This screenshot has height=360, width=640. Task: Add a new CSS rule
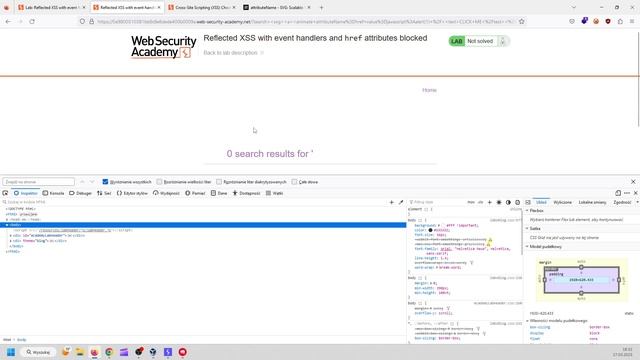(489, 202)
